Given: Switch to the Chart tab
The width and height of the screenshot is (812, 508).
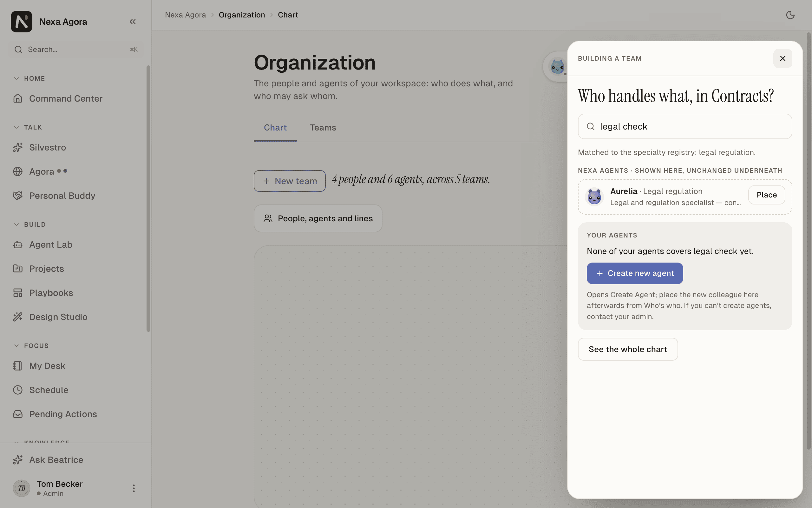Looking at the screenshot, I should pos(275,128).
